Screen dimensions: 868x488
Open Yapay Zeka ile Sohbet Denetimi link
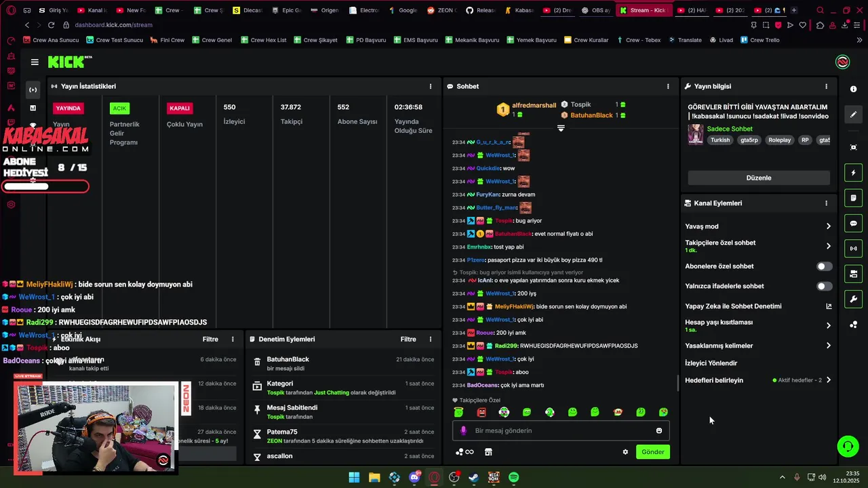[x=758, y=306]
